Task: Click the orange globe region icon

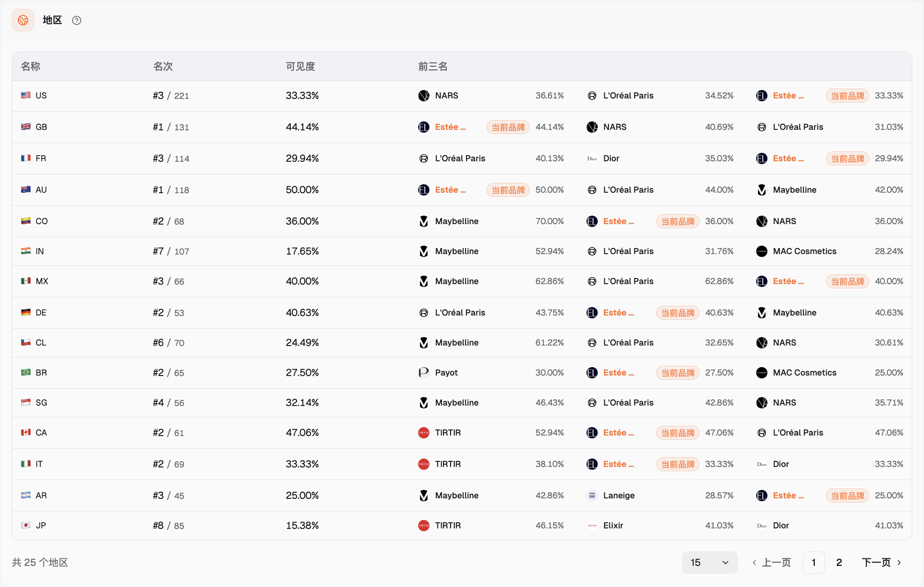Action: [x=23, y=20]
